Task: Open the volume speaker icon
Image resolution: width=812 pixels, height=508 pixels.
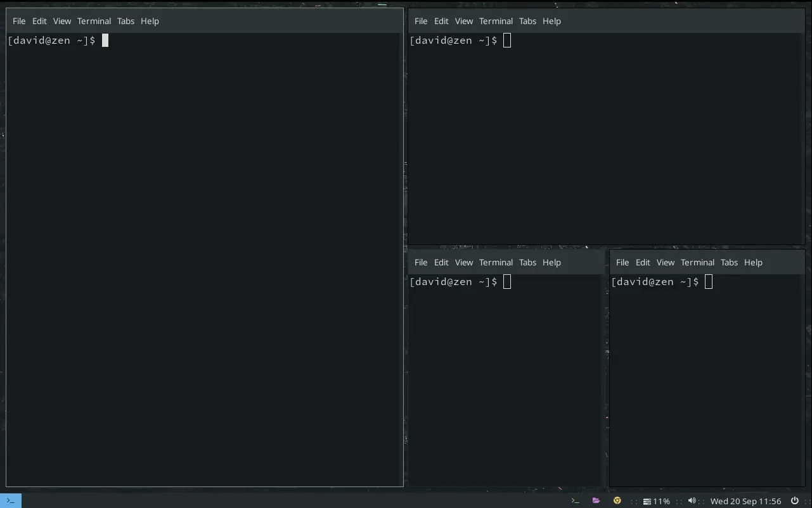Action: [x=692, y=501]
